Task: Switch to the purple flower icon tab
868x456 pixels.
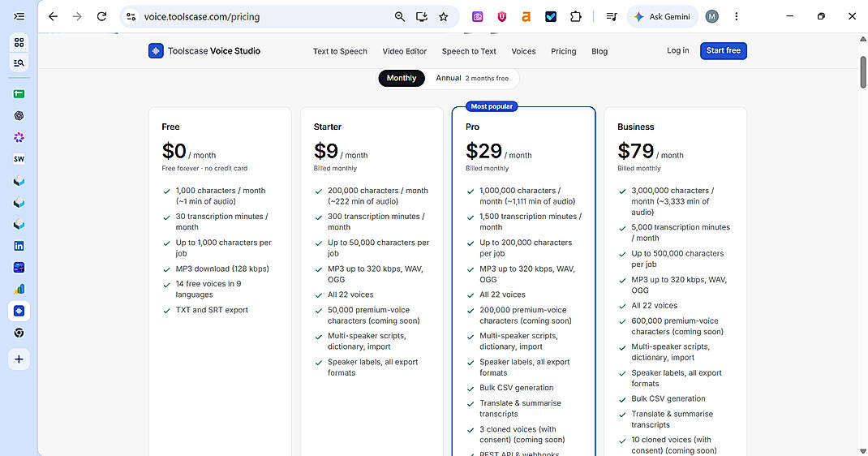Action: click(19, 137)
